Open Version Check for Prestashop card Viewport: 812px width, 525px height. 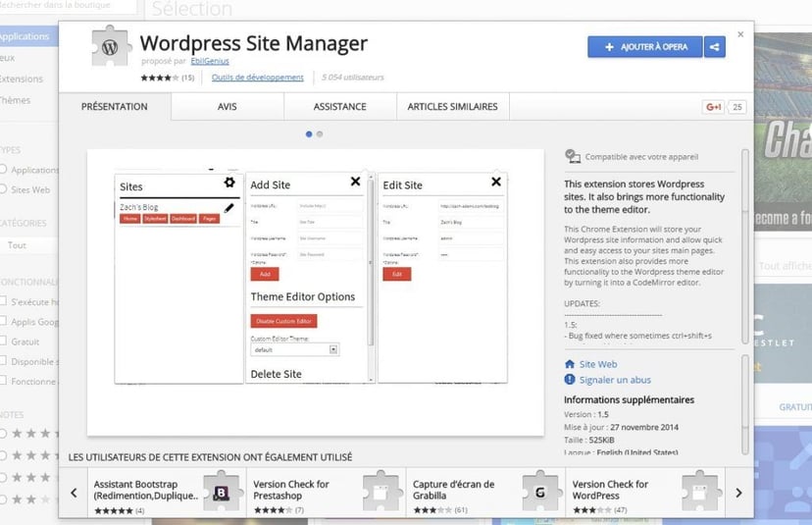327,493
